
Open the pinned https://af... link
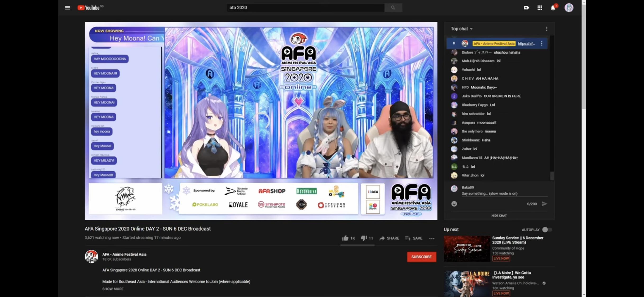526,44
